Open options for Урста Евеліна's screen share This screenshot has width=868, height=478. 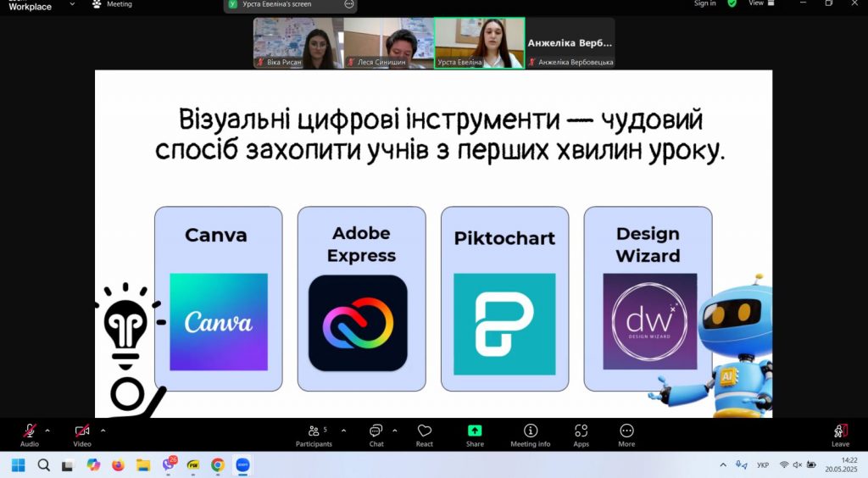[x=348, y=4]
